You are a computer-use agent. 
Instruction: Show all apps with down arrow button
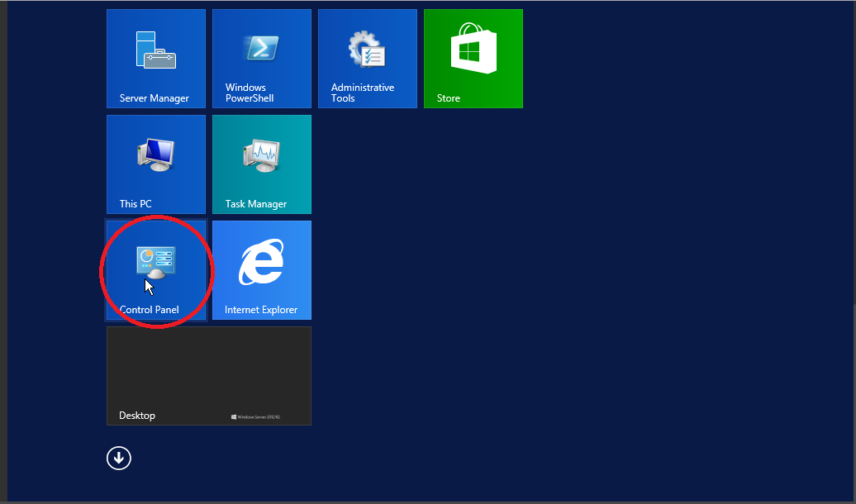tap(119, 458)
